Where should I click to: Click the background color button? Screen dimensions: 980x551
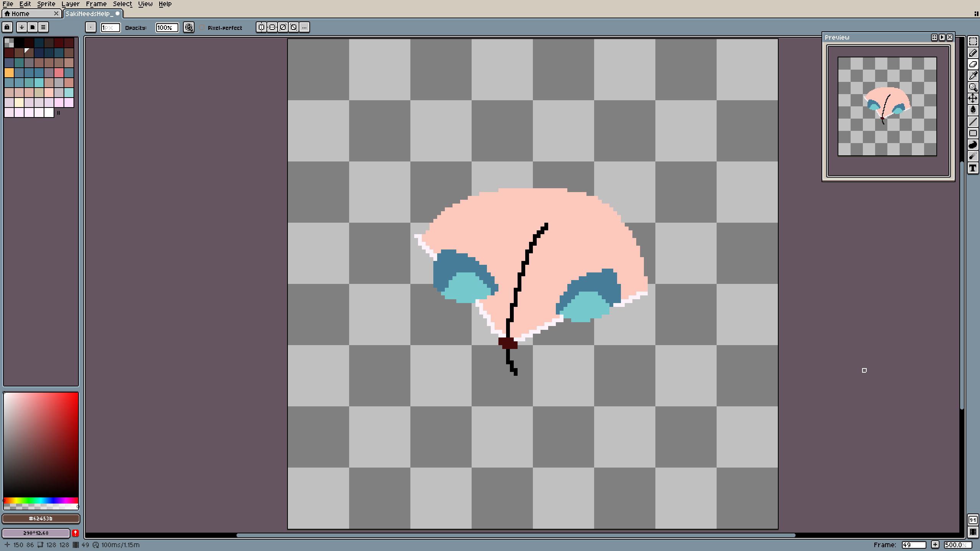click(x=36, y=533)
